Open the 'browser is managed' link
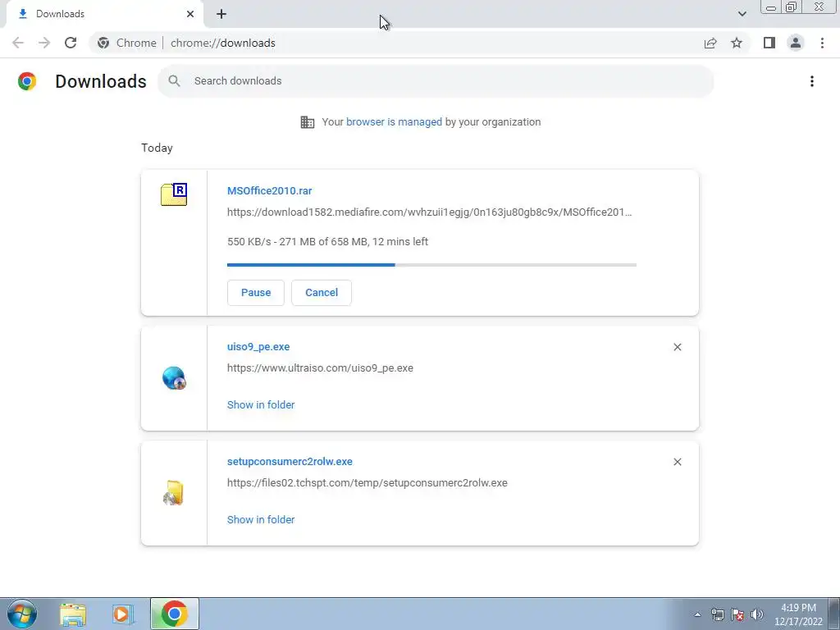 coord(394,122)
